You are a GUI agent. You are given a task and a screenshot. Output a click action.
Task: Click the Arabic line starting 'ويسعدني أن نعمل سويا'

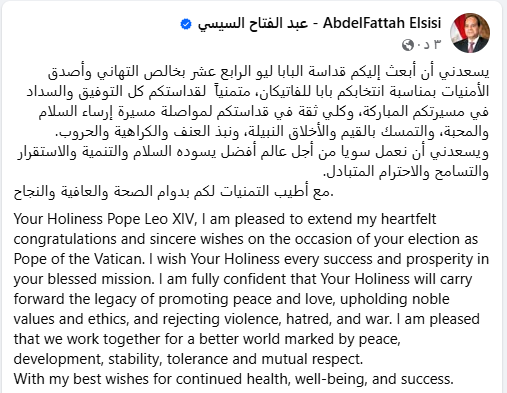click(253, 152)
